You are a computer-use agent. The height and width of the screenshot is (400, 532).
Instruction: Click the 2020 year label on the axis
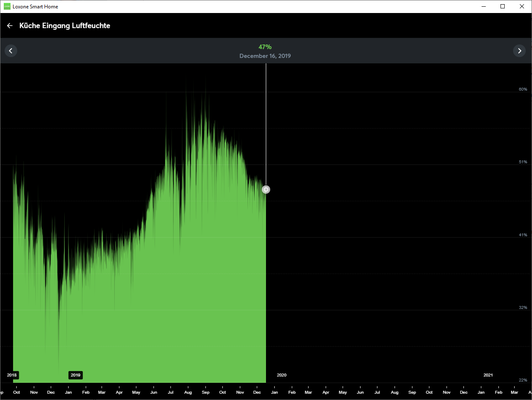[282, 375]
